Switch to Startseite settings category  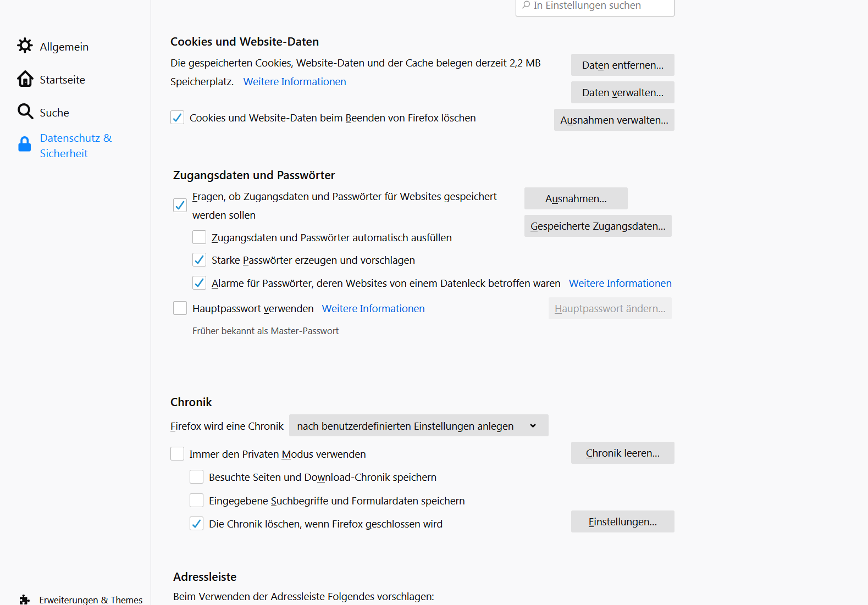click(62, 80)
